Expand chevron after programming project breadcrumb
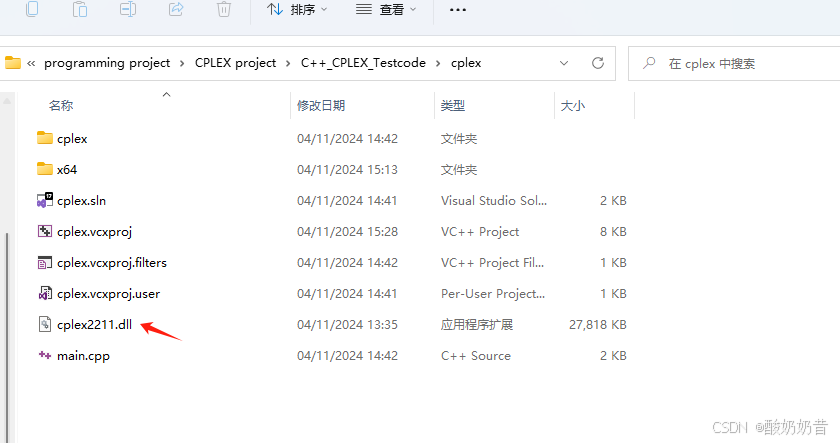 182,64
